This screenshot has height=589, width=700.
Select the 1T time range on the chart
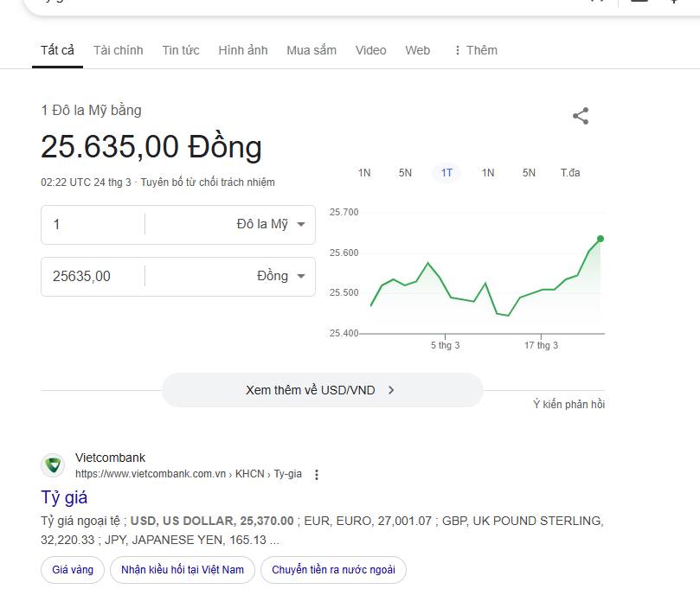click(x=446, y=173)
